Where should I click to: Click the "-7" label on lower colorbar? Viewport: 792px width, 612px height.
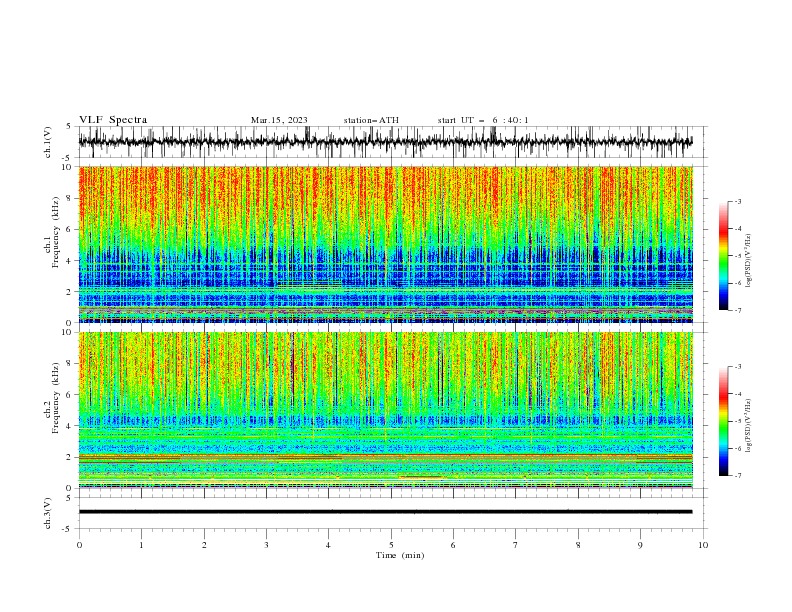coord(738,476)
